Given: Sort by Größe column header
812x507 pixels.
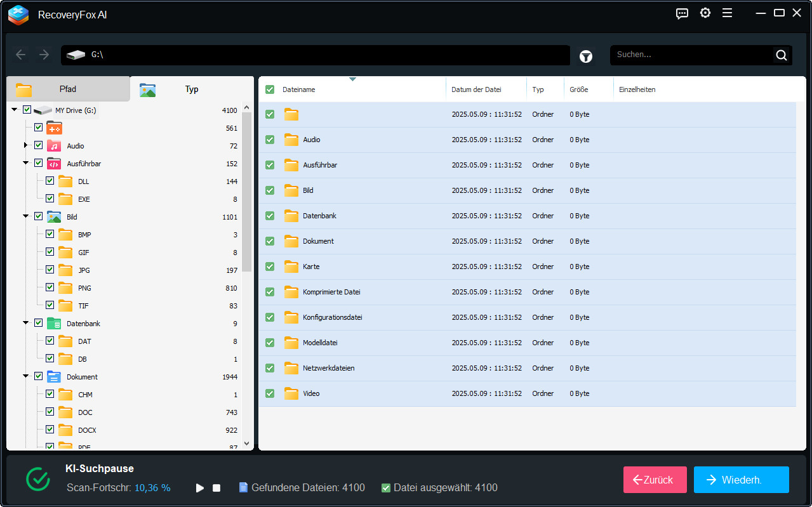Looking at the screenshot, I should tap(578, 89).
